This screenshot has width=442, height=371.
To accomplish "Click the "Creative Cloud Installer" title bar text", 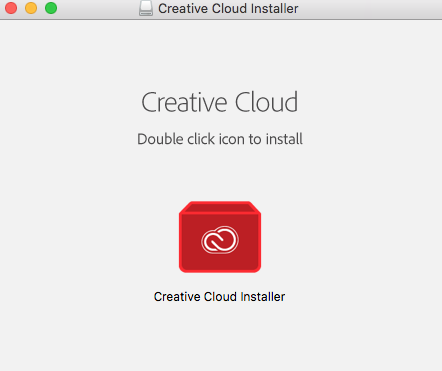I will tap(228, 9).
